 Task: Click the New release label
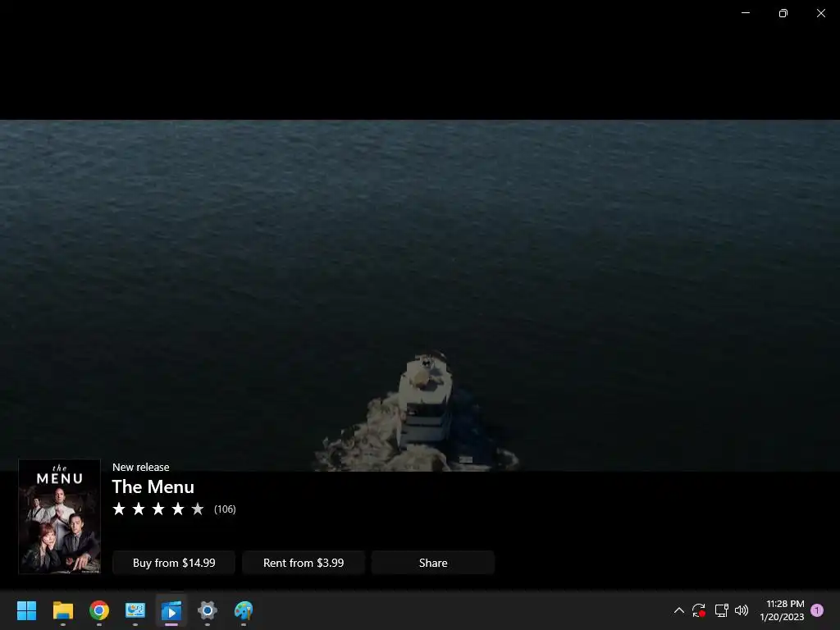(x=141, y=467)
